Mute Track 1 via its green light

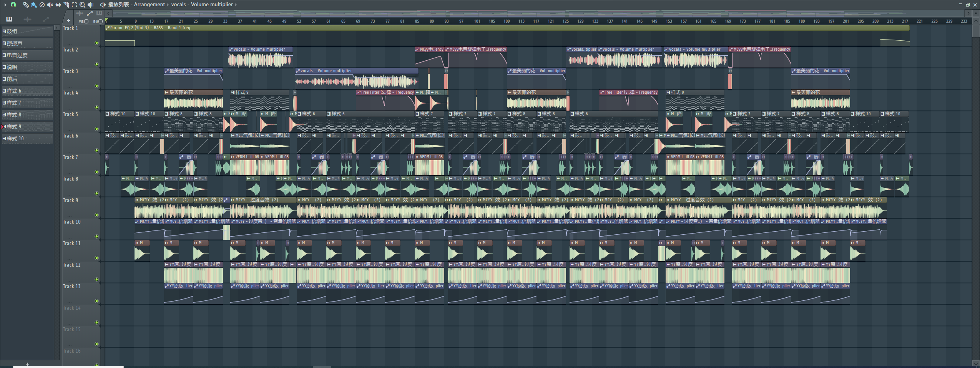pyautogui.click(x=96, y=43)
